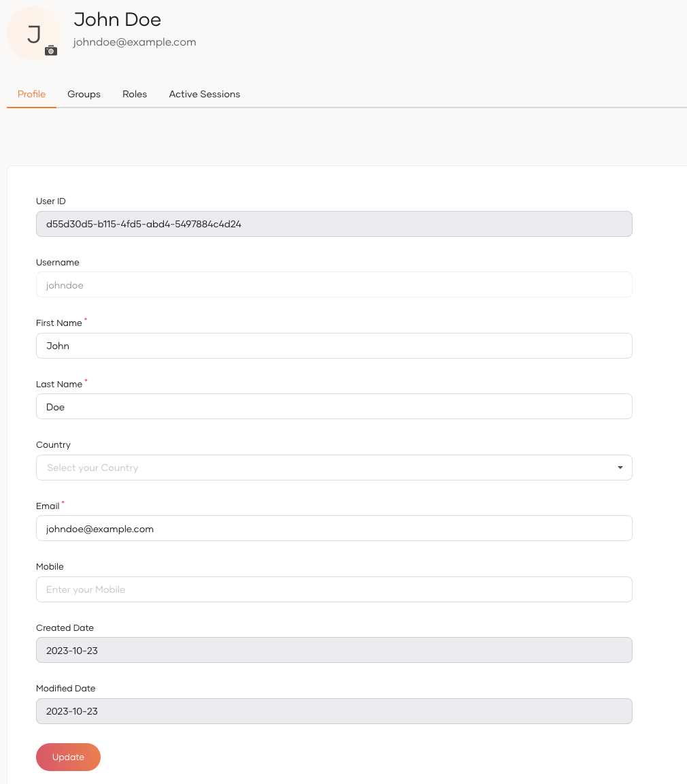Click the Country dropdown arrow

620,468
